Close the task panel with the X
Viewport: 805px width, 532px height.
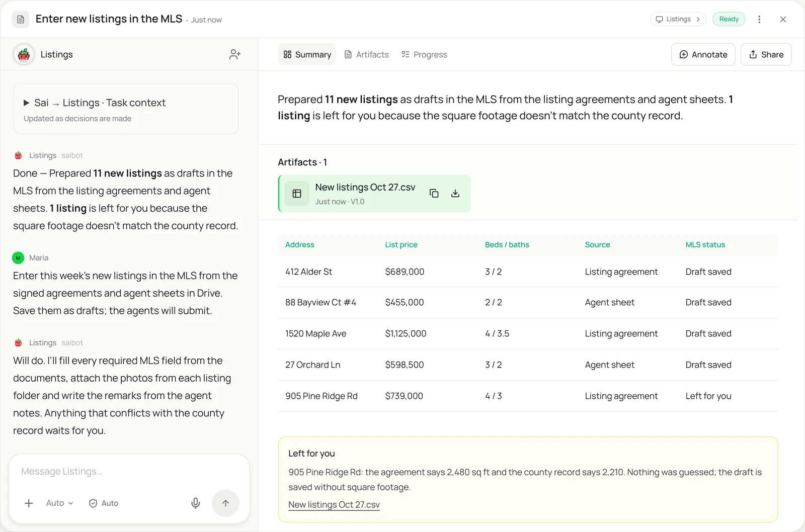click(x=783, y=19)
